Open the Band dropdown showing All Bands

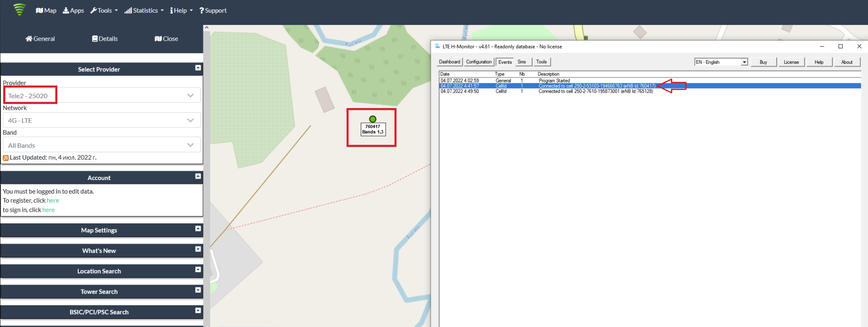102,145
